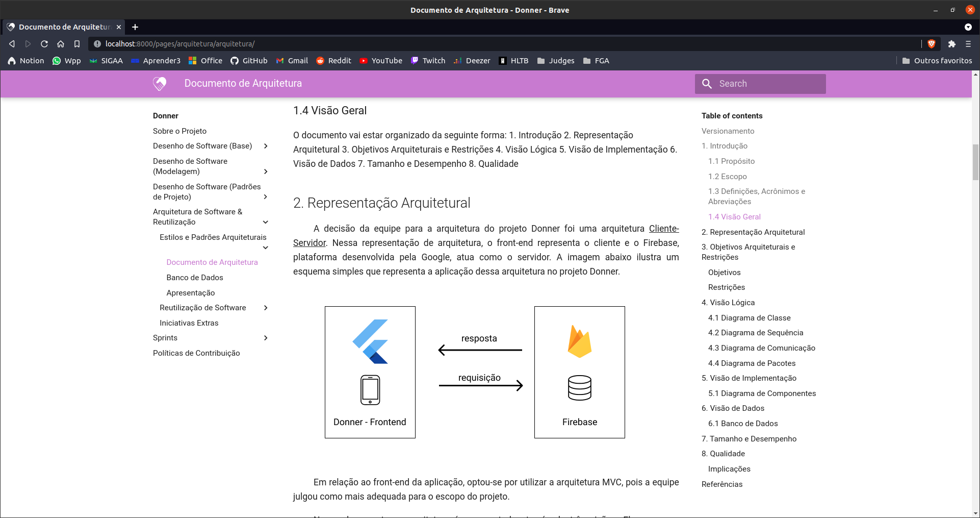Click the Search input field
The width and height of the screenshot is (980, 518).
pyautogui.click(x=760, y=84)
